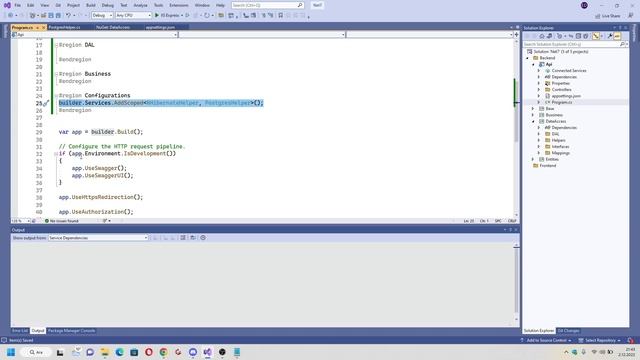Click the Mappings folder in DataAccess
640x360 pixels.
click(x=560, y=153)
